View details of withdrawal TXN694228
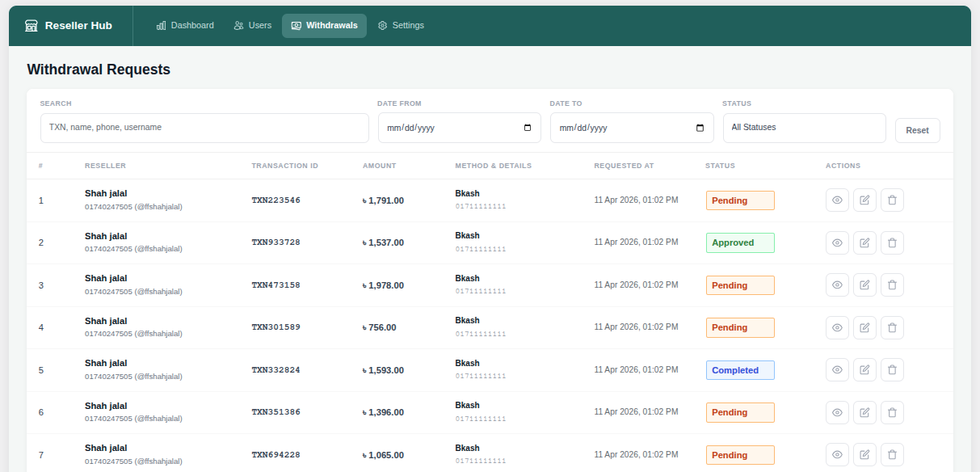The width and height of the screenshot is (980, 472). (837, 455)
